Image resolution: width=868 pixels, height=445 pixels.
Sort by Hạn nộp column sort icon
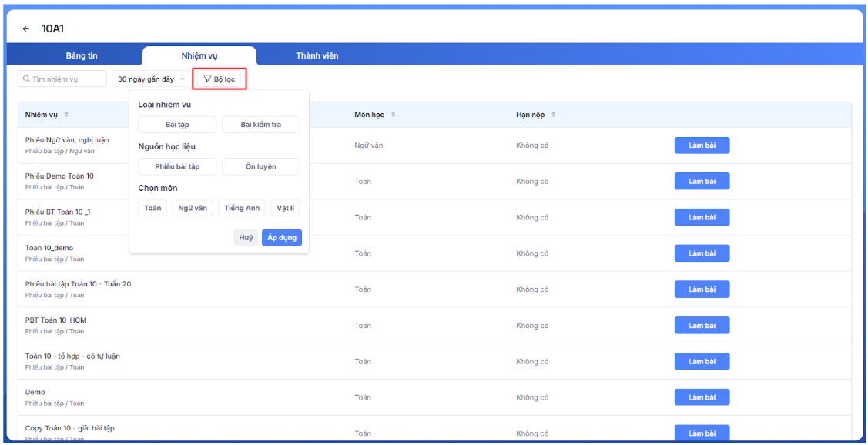pyautogui.click(x=554, y=115)
